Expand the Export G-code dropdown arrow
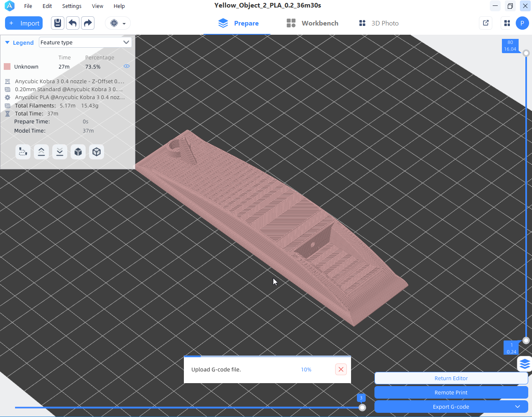Screen dimensions: 532x417 coord(517,407)
